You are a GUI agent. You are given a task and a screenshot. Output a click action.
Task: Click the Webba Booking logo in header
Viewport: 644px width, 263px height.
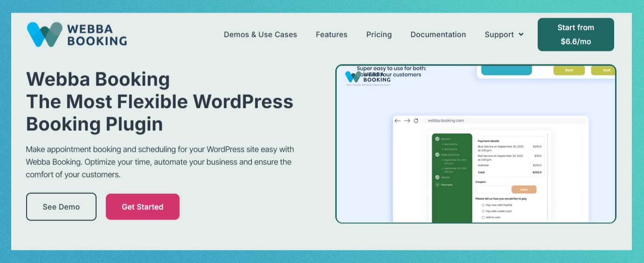click(x=76, y=35)
